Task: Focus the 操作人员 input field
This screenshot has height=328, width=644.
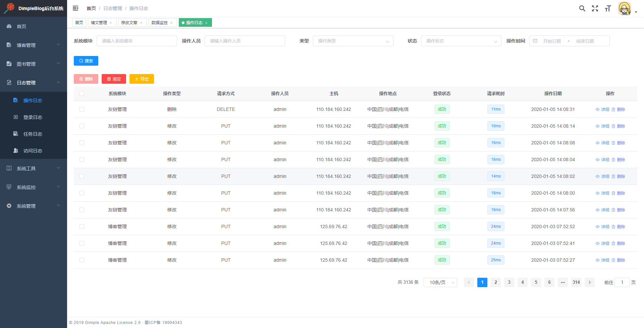Action: pos(245,41)
